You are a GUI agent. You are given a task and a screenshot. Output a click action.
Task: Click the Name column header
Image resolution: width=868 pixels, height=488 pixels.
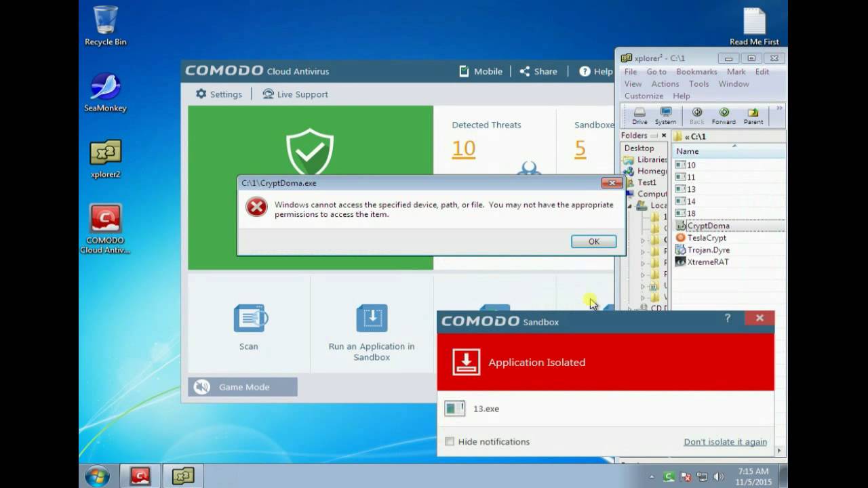tap(729, 151)
